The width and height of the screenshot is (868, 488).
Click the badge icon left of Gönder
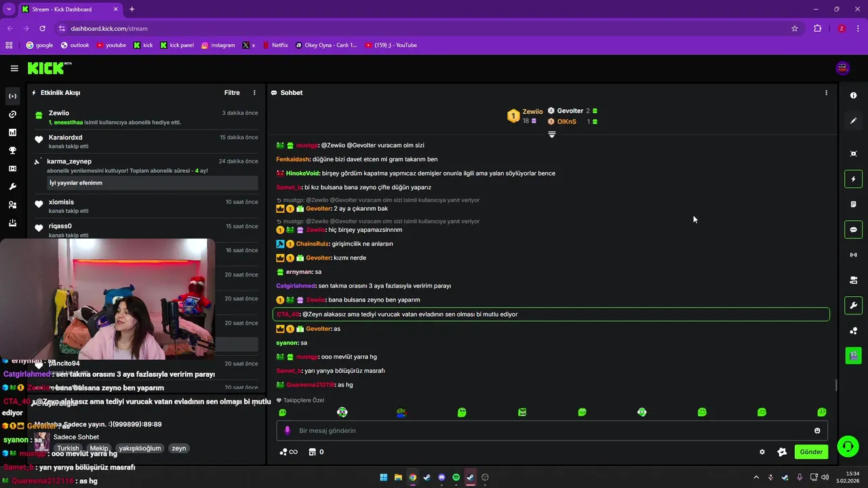point(782,452)
